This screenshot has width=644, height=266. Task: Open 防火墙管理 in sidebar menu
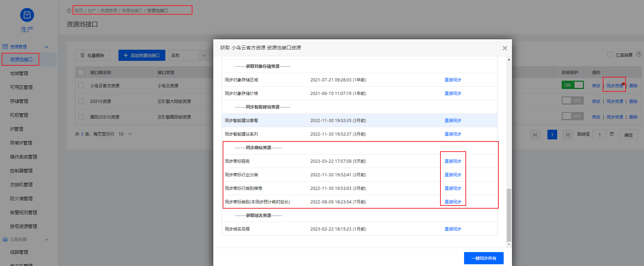21,199
